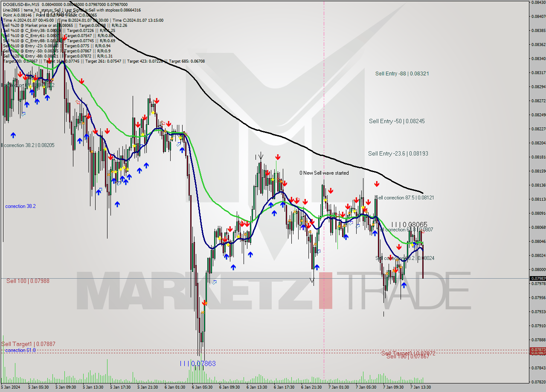This screenshot has height=392, width=546.
Task: Click the 'Sell Entry -50 | 0.08245' label
Action: 397,121
